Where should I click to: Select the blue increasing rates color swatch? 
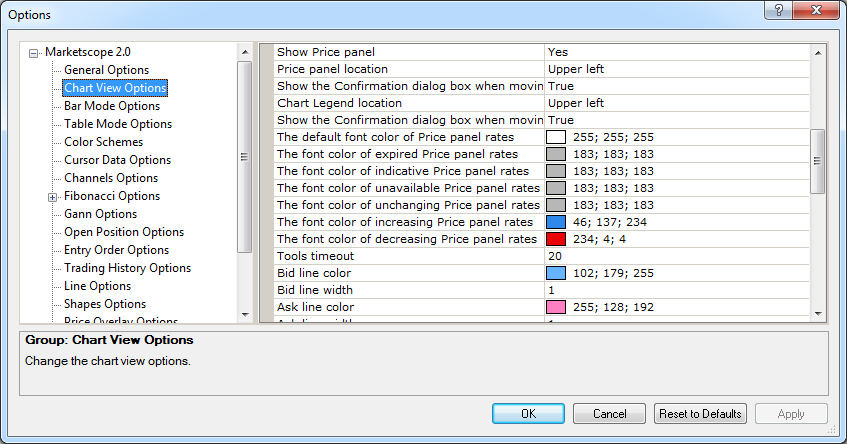[x=556, y=222]
